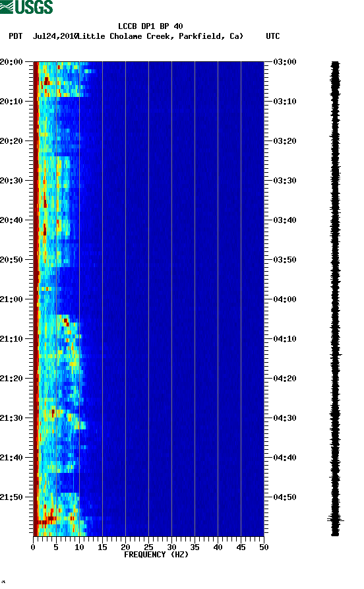Click the 25 Hz frequency tick label
This screenshot has width=364, height=589.
pyautogui.click(x=148, y=547)
